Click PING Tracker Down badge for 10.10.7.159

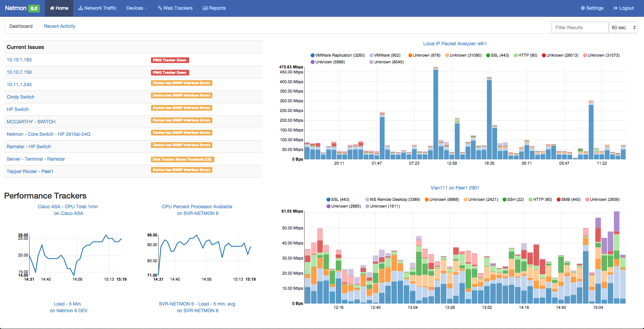coord(170,72)
